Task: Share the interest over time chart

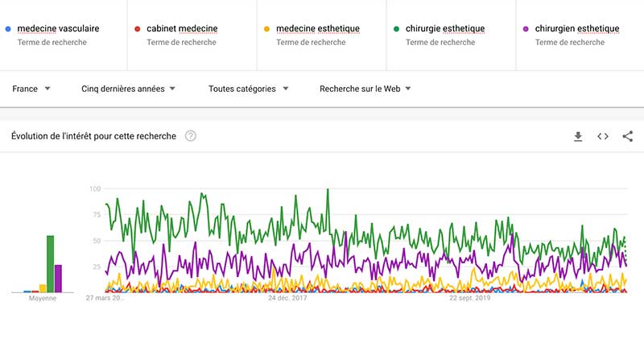Action: pos(628,137)
